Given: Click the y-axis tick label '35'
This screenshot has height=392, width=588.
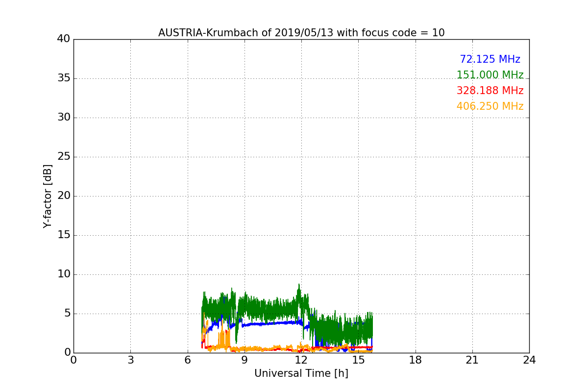Looking at the screenshot, I should click(x=64, y=78).
